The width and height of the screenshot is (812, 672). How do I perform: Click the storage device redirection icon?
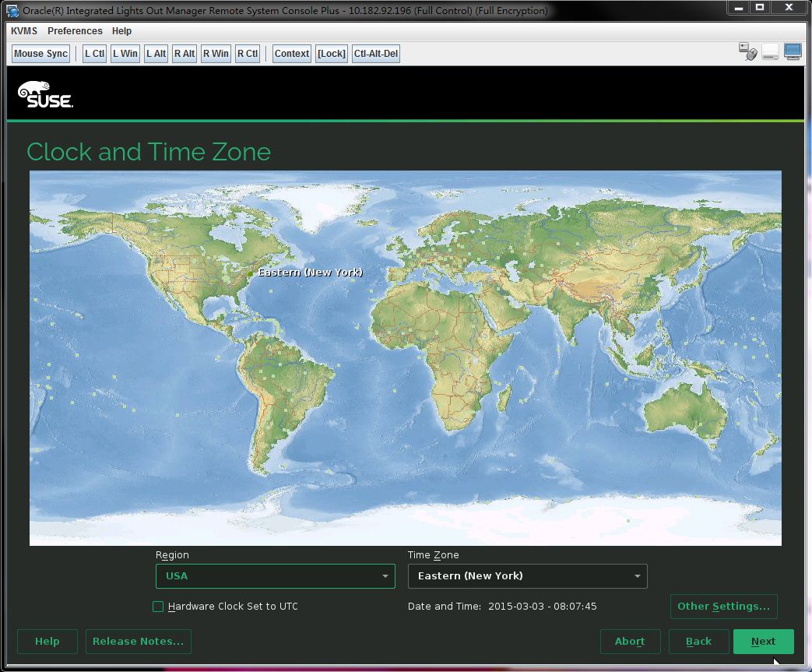pyautogui.click(x=770, y=51)
